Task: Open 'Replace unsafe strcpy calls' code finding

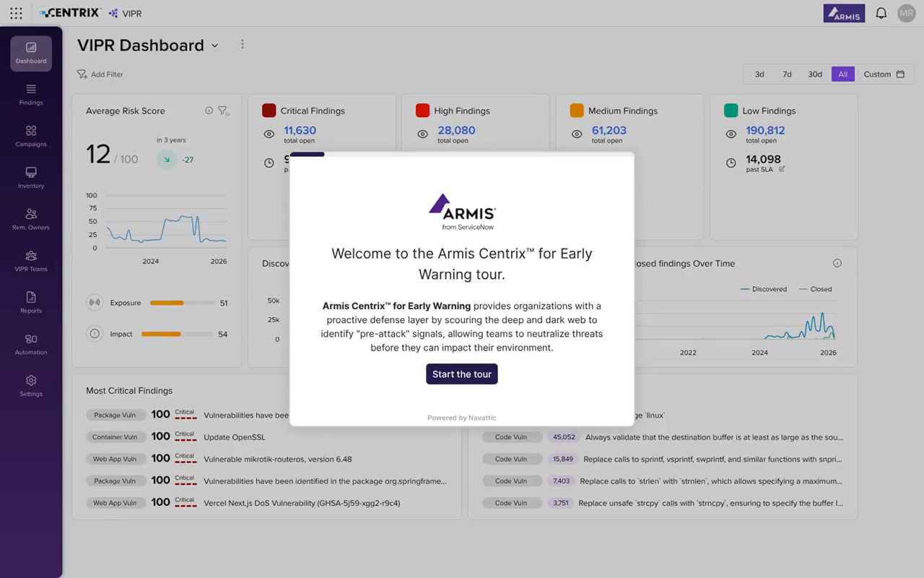Action: pos(711,503)
